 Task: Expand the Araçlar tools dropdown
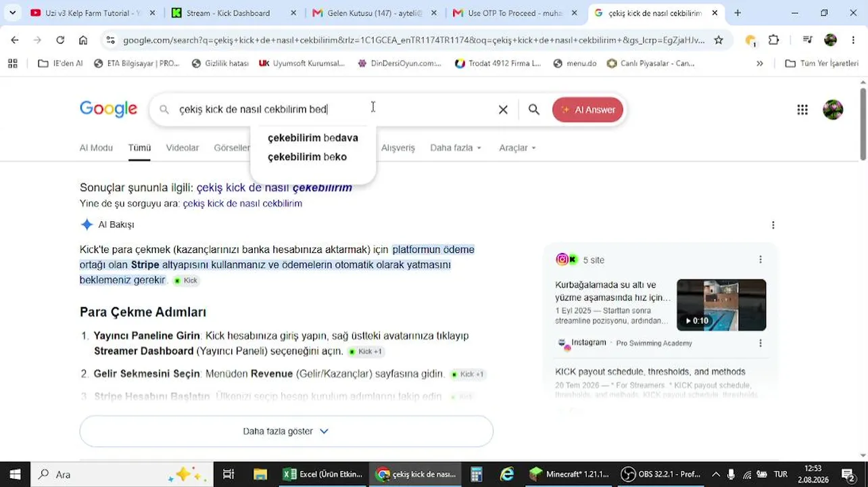(518, 147)
